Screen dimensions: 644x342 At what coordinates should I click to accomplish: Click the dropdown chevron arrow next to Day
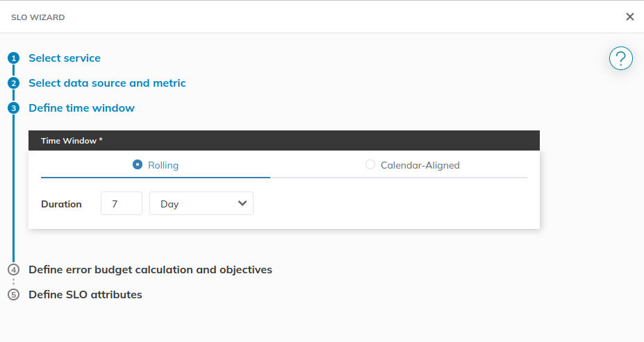coord(242,203)
